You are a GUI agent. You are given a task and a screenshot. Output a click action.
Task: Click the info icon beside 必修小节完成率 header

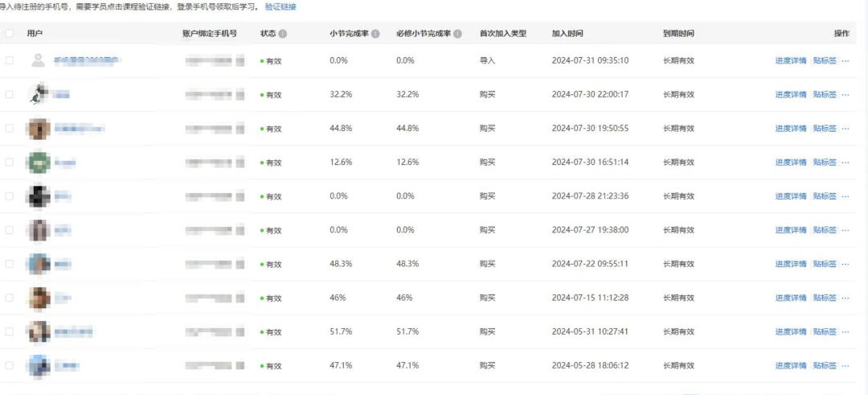[457, 35]
